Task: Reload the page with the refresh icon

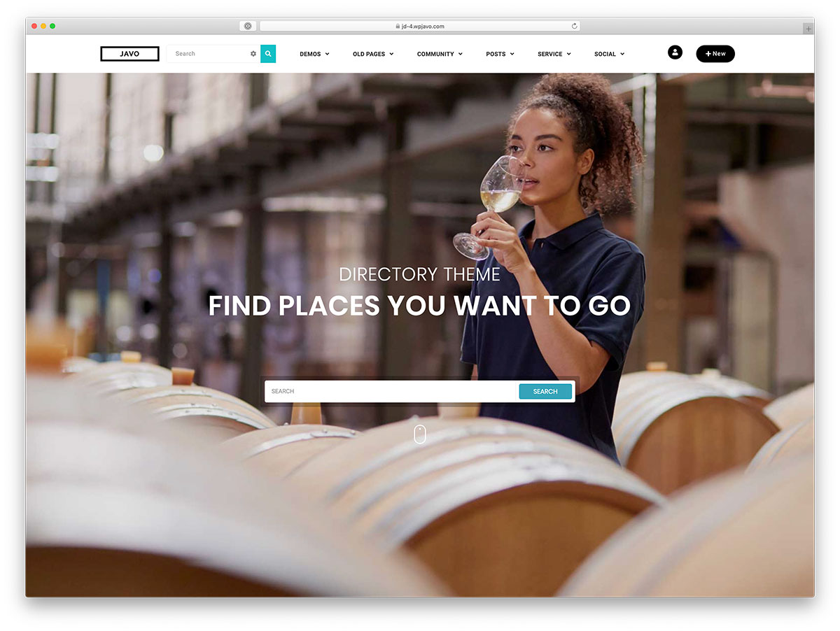Action: (574, 26)
